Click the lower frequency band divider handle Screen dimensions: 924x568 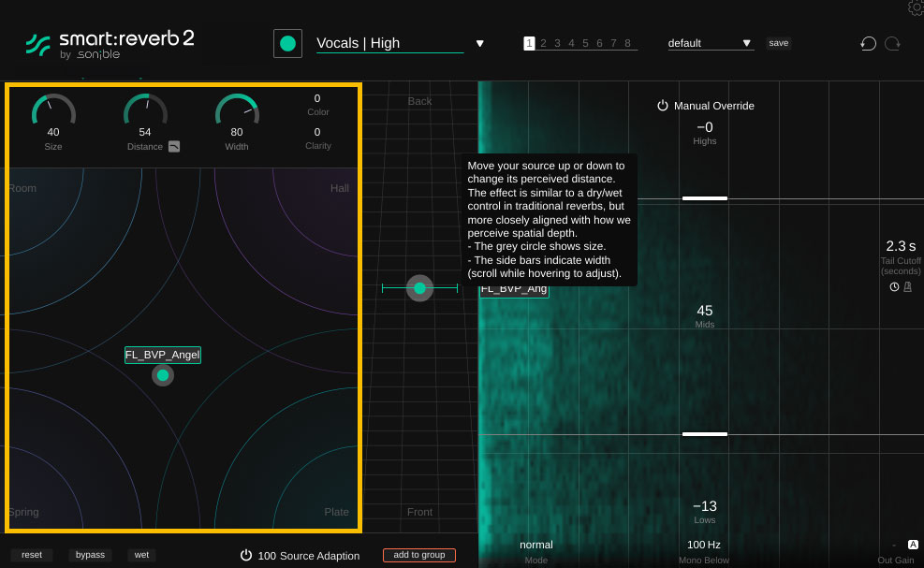pyautogui.click(x=705, y=434)
